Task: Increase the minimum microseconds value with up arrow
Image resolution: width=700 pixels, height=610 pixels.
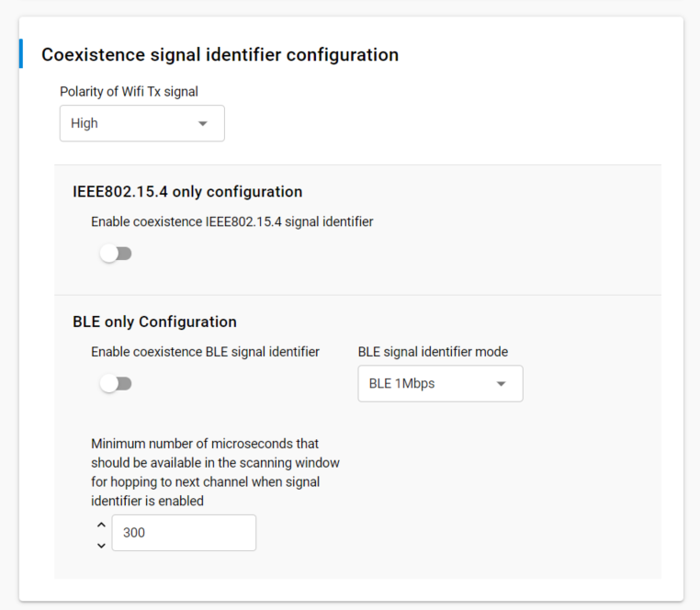Action: (x=101, y=525)
